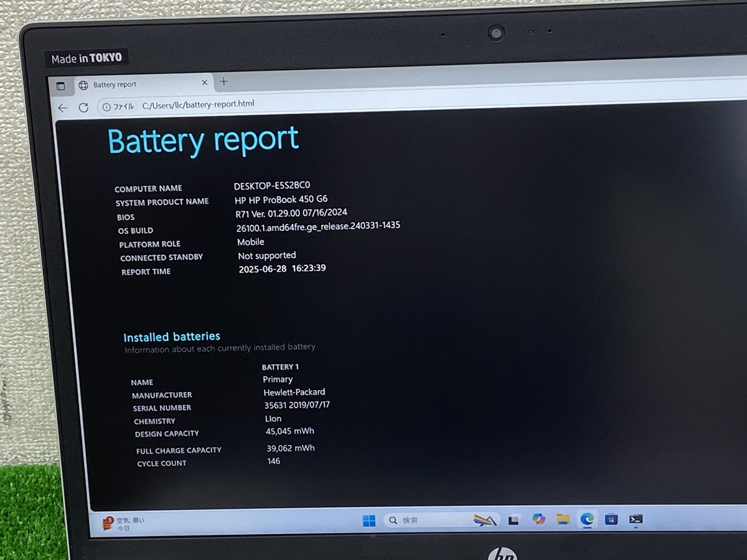The image size is (747, 560).
Task: Click the CYCLE COUNT label
Action: point(162,464)
